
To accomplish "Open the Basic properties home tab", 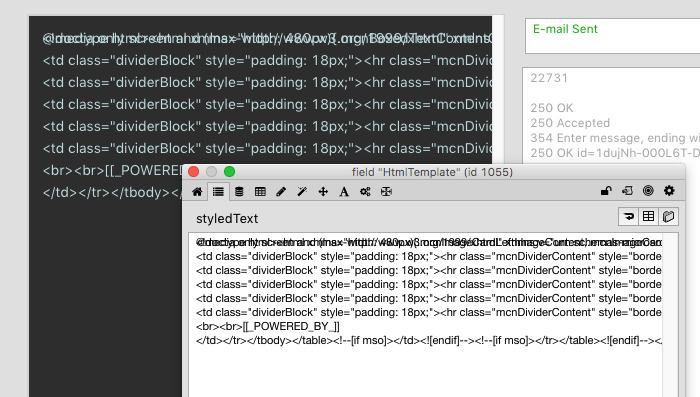I will pos(197,192).
